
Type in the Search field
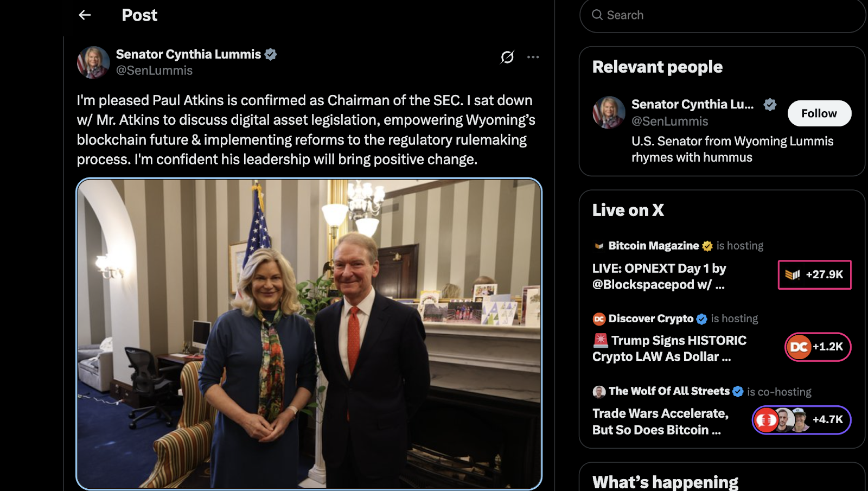click(727, 15)
